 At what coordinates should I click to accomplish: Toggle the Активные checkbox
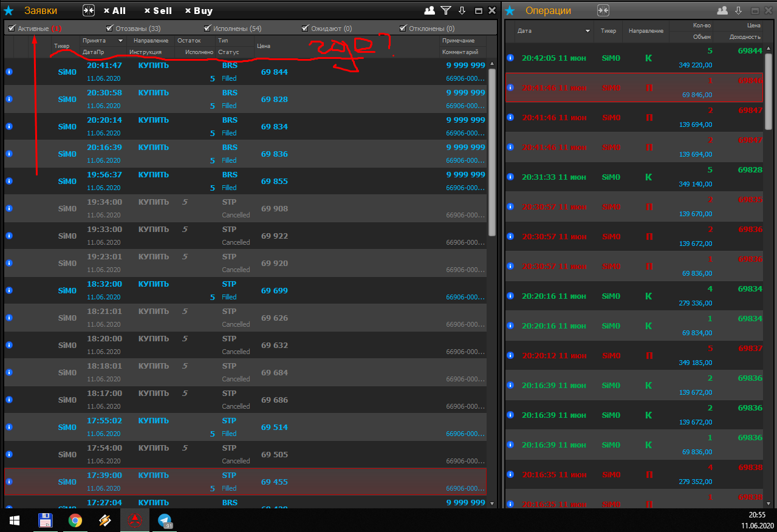(x=12, y=29)
